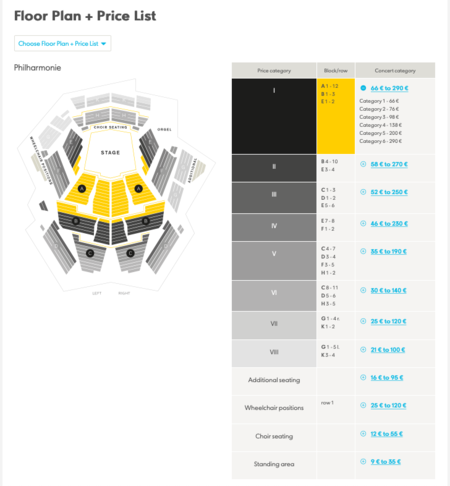Screen dimensions: 450x486
Task: Select the left block A marker on floor plan
Action: [82, 189]
